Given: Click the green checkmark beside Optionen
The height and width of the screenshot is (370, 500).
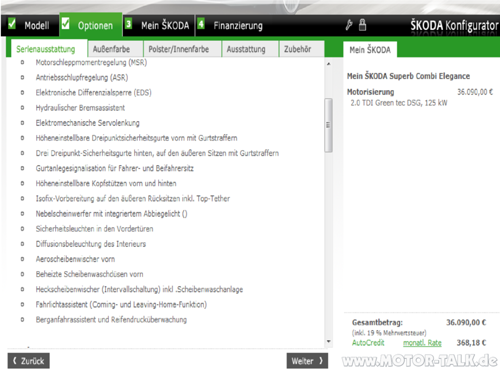Looking at the screenshot, I should coord(66,23).
